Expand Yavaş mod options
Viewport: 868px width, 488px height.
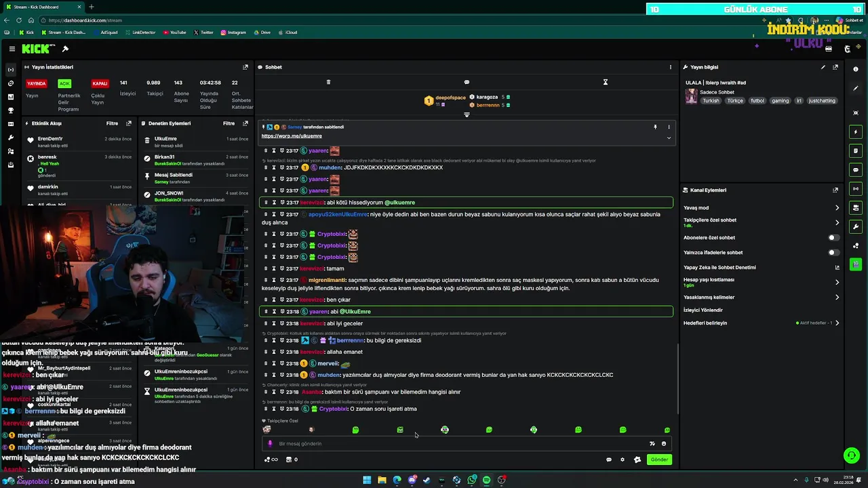[x=837, y=208]
